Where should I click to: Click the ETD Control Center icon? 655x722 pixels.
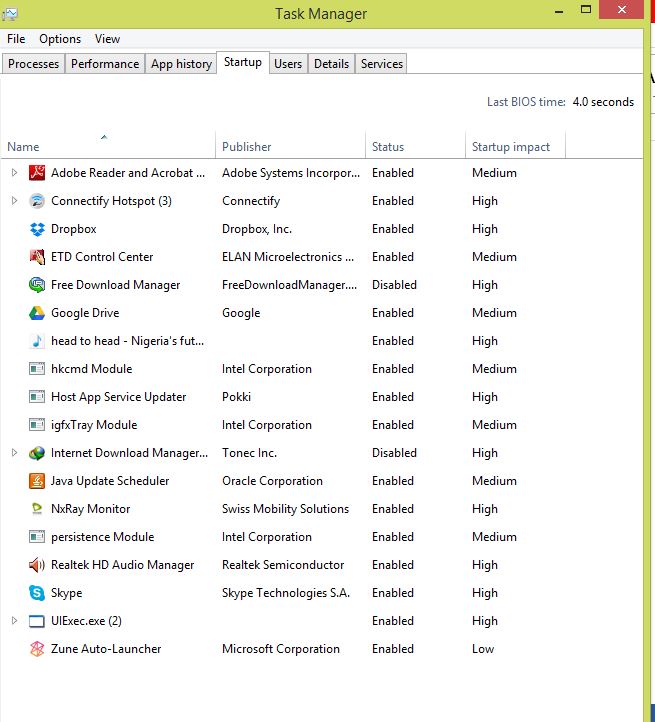[37, 256]
